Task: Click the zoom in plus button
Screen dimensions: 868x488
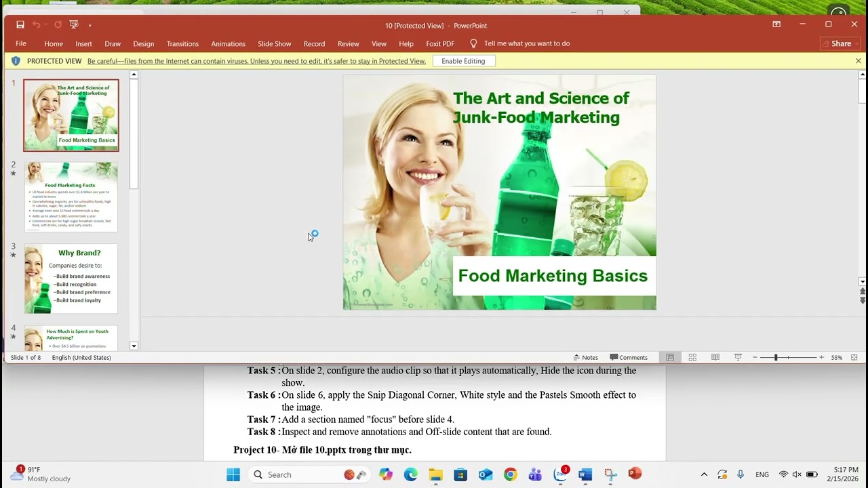Action: tap(821, 357)
